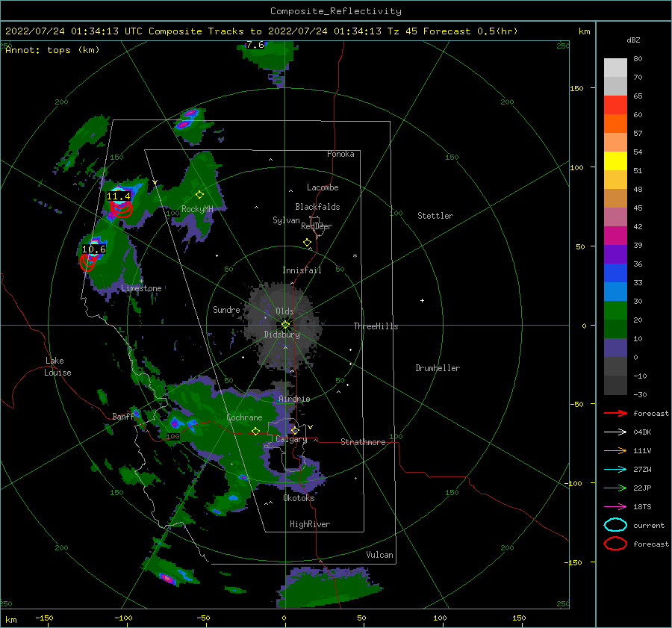The height and width of the screenshot is (628, 672).
Task: Click the asterisk marker east of Innisfail
Action: (x=355, y=256)
